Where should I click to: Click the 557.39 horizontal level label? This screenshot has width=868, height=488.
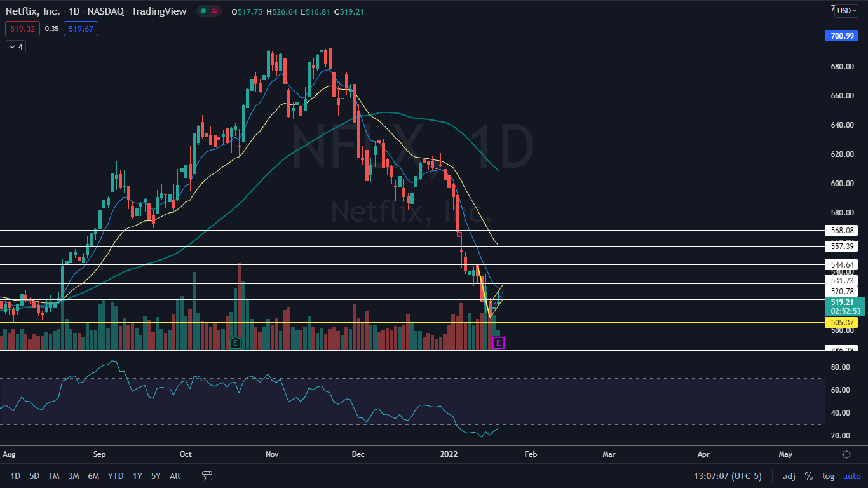[842, 246]
